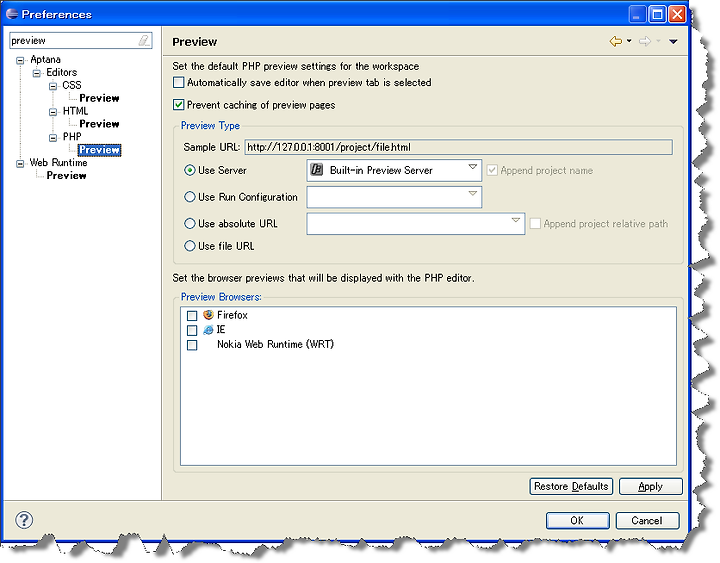
Task: Select the Aptana tree label
Action: click(45, 60)
